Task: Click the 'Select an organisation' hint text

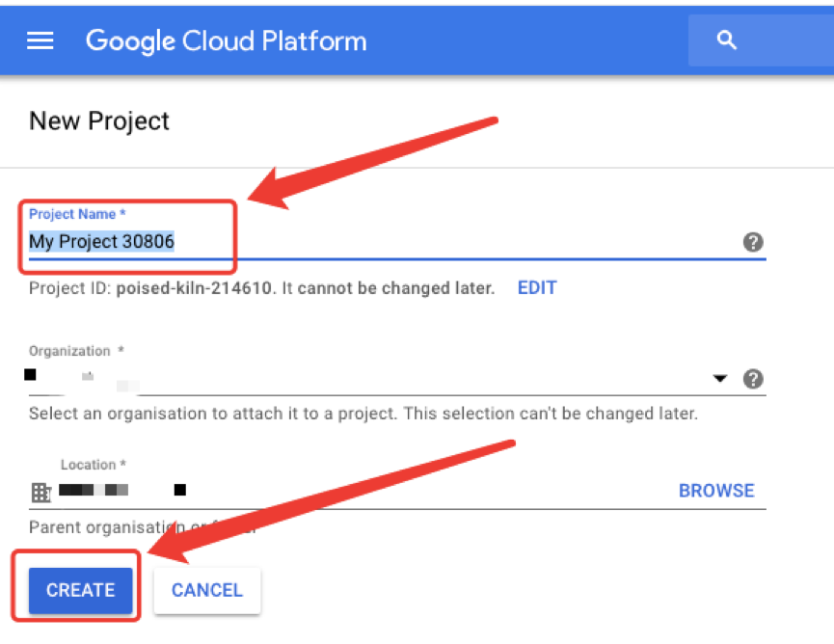Action: click(363, 414)
